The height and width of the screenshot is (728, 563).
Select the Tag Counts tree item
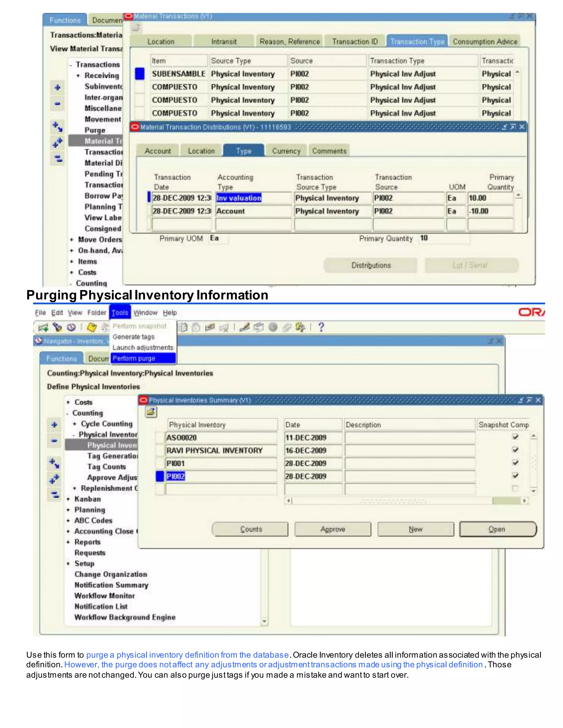106,467
